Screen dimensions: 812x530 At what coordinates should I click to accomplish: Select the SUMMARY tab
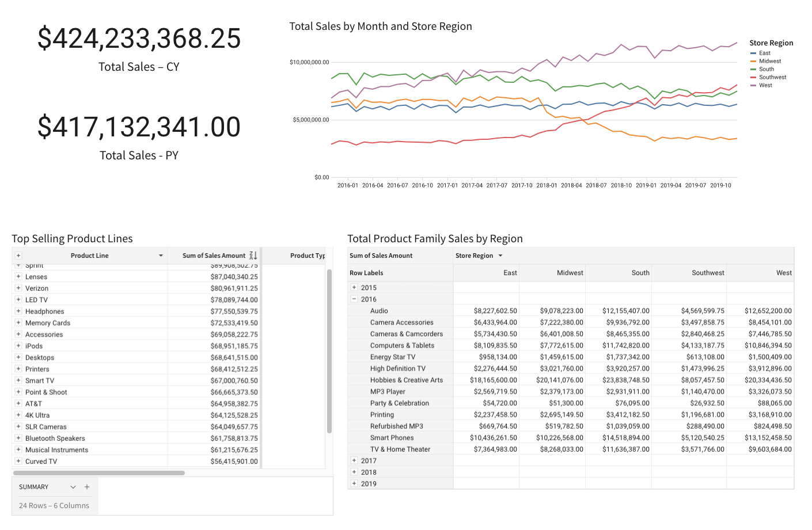coord(34,487)
